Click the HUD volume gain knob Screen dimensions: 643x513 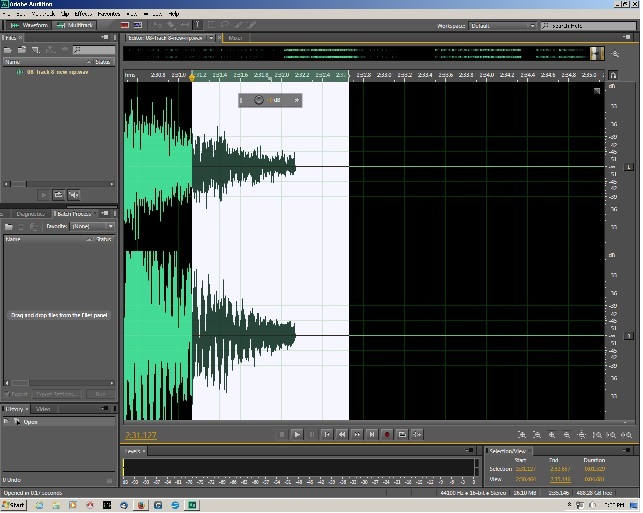tap(258, 100)
